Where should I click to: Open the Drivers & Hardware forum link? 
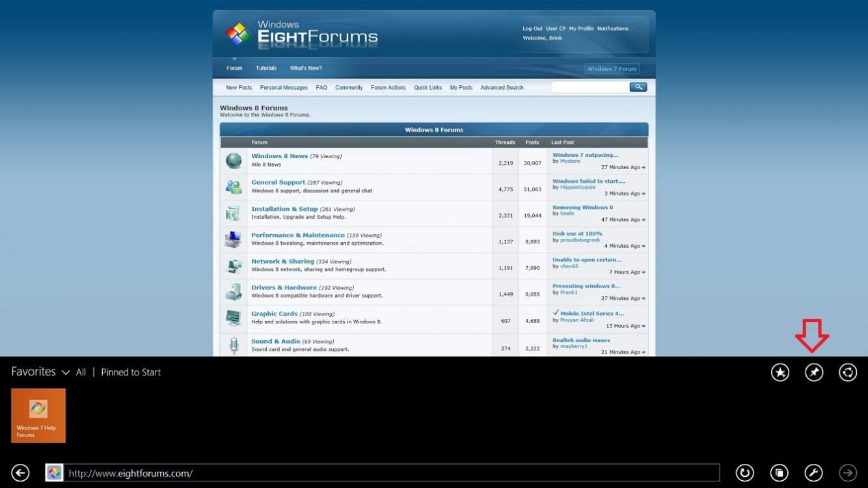tap(284, 287)
